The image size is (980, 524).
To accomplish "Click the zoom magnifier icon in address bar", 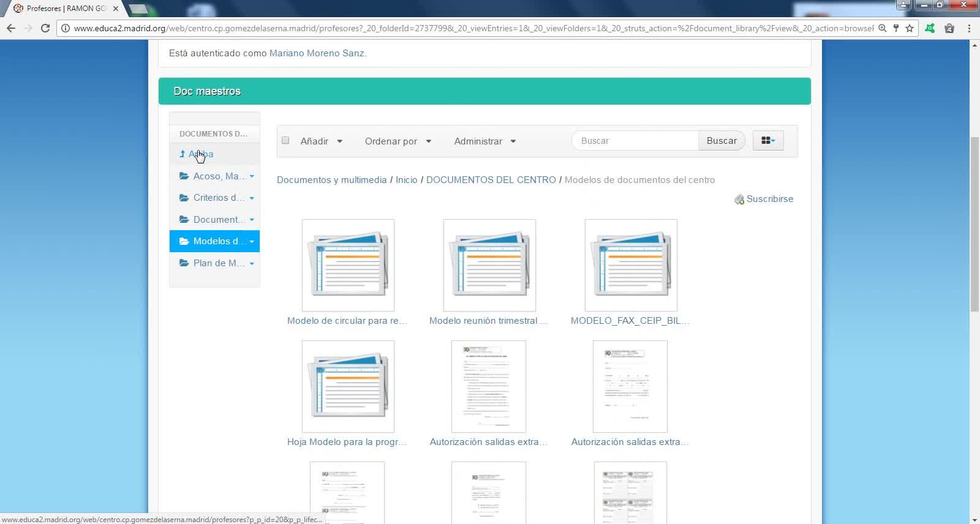I will pos(883,28).
